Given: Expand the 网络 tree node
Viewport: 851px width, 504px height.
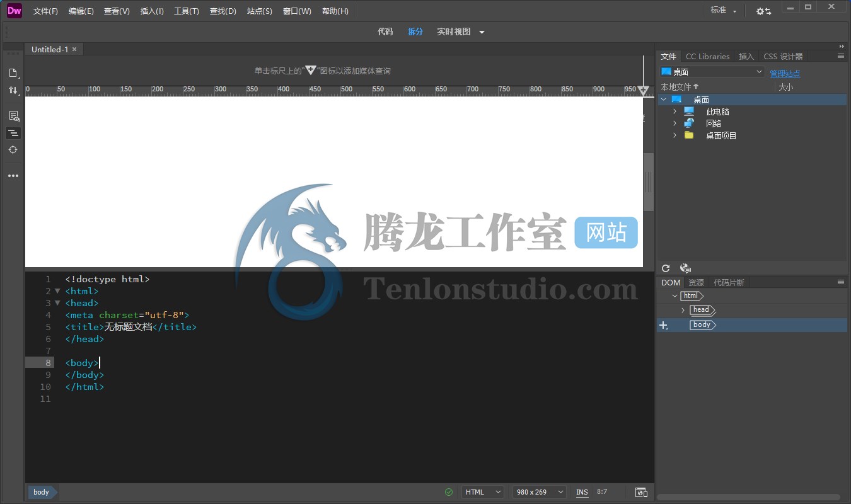Looking at the screenshot, I should pos(674,123).
